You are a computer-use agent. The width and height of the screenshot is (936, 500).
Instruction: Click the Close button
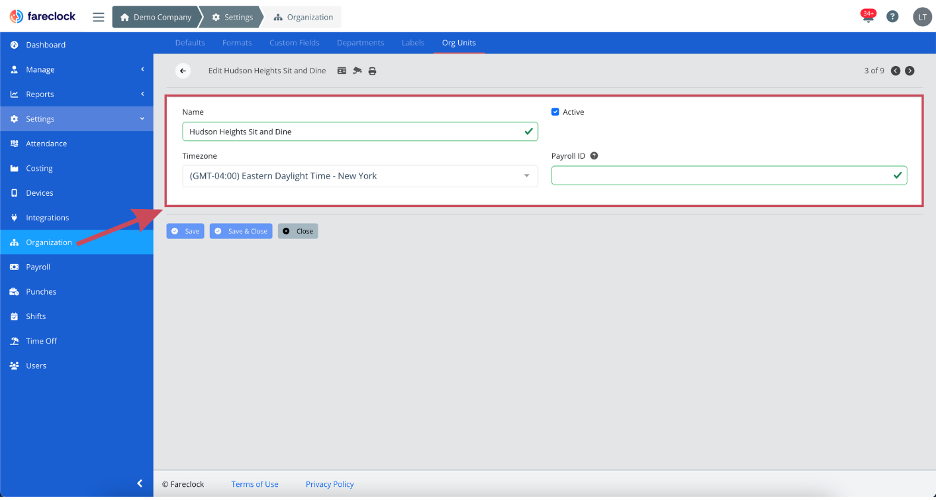tap(298, 231)
